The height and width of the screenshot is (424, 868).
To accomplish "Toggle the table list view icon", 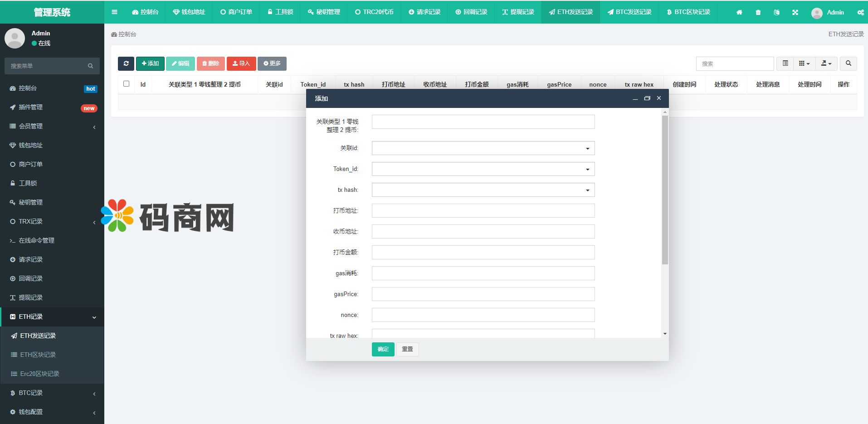I will 785,63.
